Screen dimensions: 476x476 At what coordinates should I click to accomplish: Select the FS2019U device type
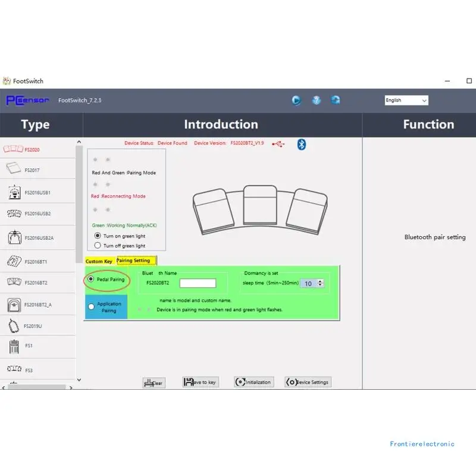click(37, 325)
